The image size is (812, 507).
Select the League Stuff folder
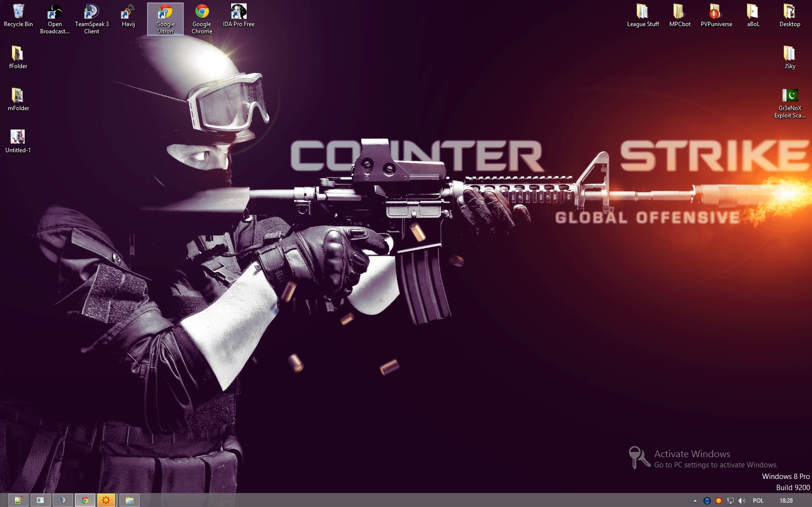pos(643,15)
